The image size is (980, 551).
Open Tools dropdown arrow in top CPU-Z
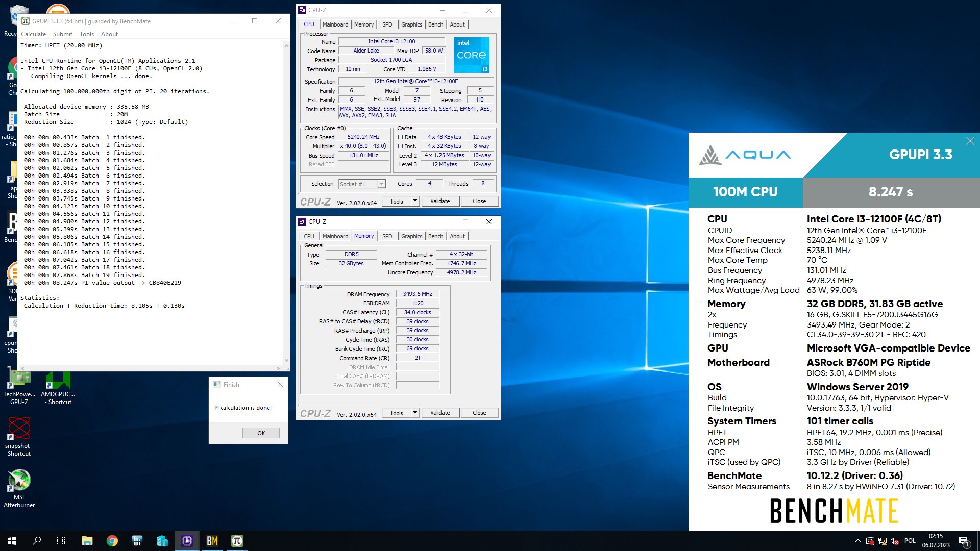tap(415, 201)
